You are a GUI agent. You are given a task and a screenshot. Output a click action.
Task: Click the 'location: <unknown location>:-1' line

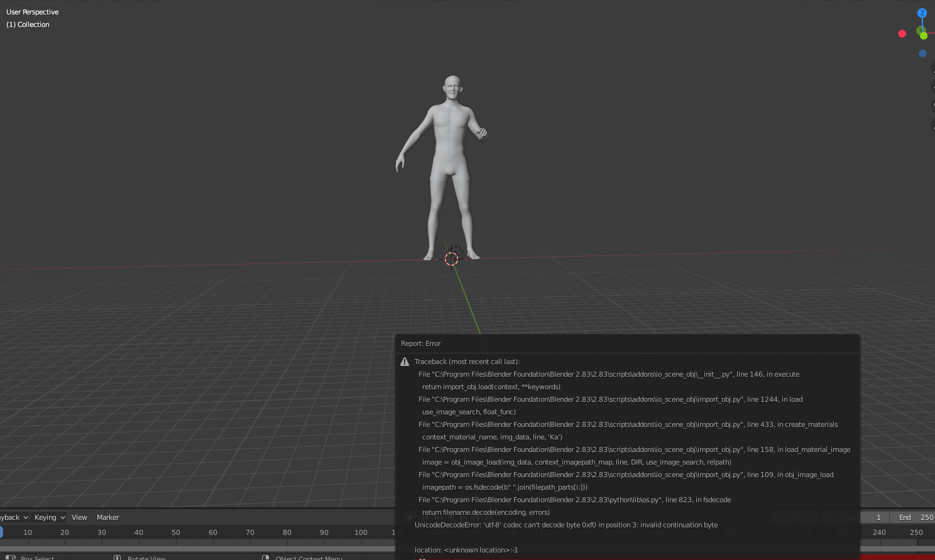pos(466,550)
